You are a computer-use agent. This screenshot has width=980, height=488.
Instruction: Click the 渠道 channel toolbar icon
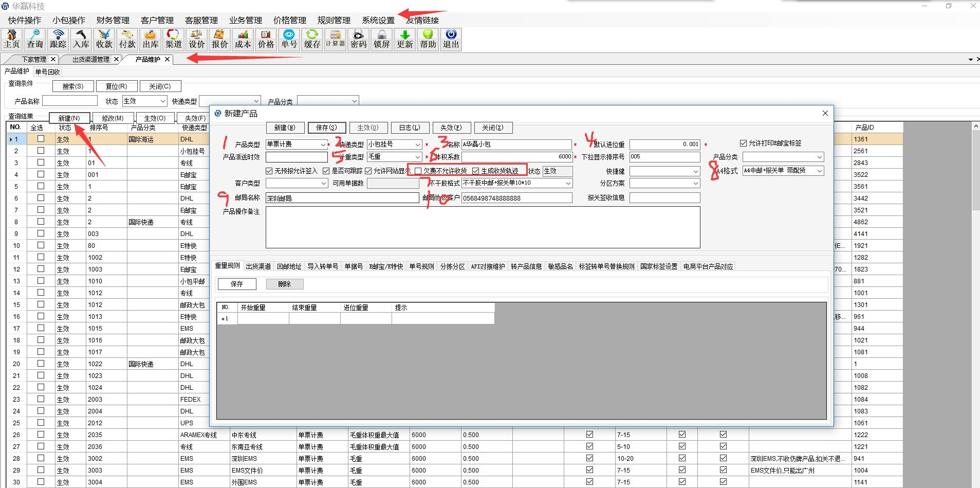174,39
